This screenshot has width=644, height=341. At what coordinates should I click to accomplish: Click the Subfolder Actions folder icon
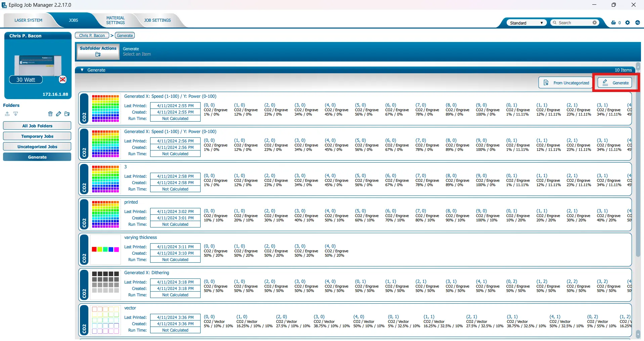point(98,54)
